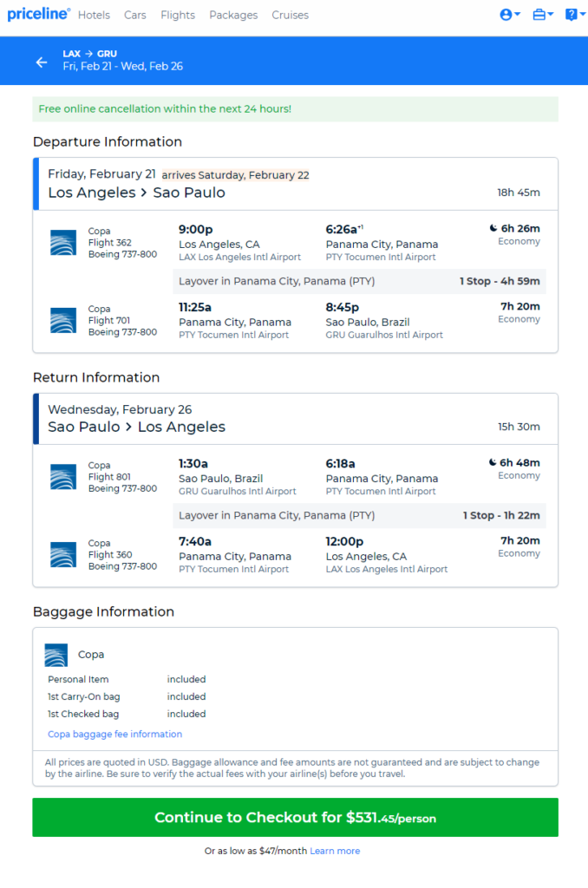Screen dimensions: 588x888
Task: Click overnight moon icon beside 6h 26m
Action: (493, 228)
